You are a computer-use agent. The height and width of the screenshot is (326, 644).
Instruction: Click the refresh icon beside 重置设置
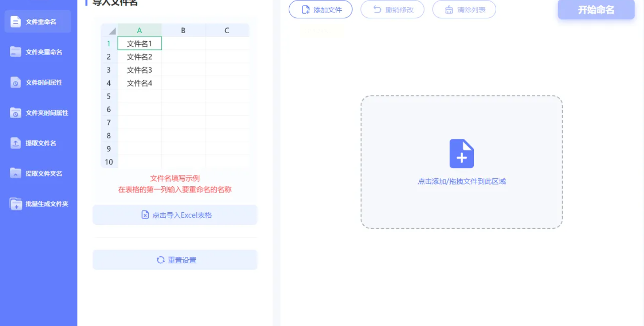pyautogui.click(x=160, y=260)
